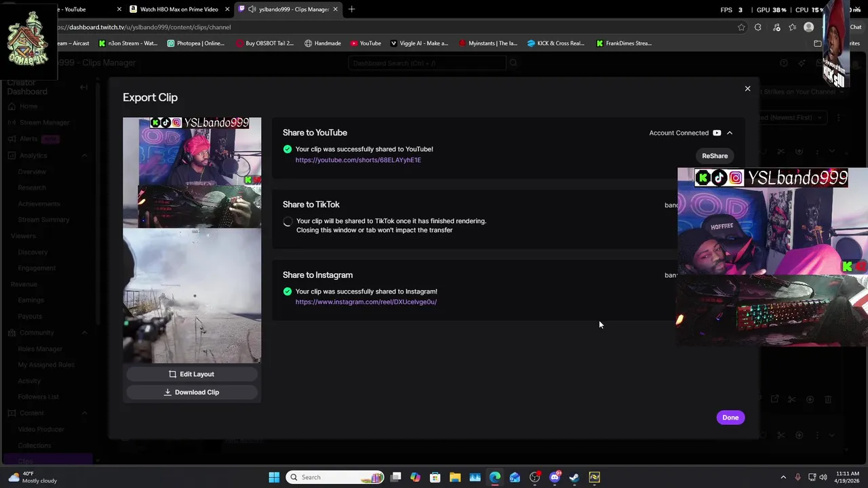
Task: Open Microsoft Edge from the taskbar
Action: [495, 477]
